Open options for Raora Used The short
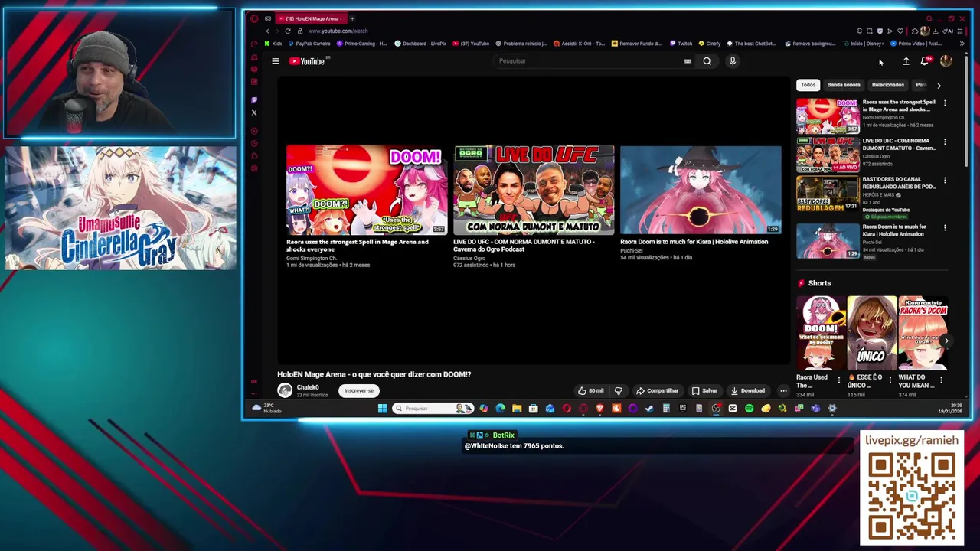The height and width of the screenshot is (551, 980). pyautogui.click(x=839, y=380)
